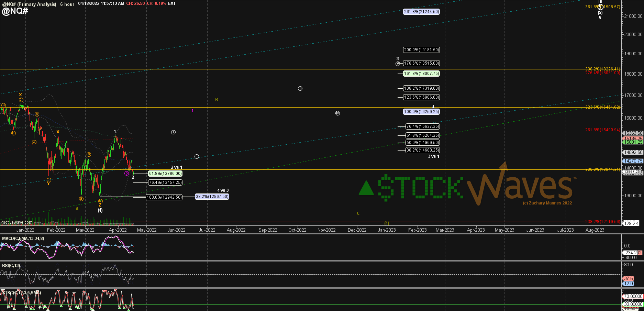Screen dimensions: 644x311
Task: Select the '261.8%(21244.50)' Fibonacci label
Action: 421,12
